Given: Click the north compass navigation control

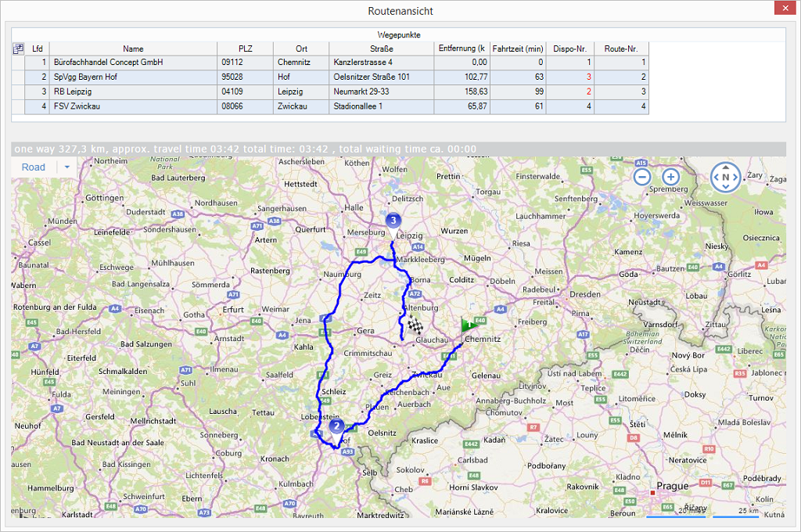Looking at the screenshot, I should tap(725, 178).
